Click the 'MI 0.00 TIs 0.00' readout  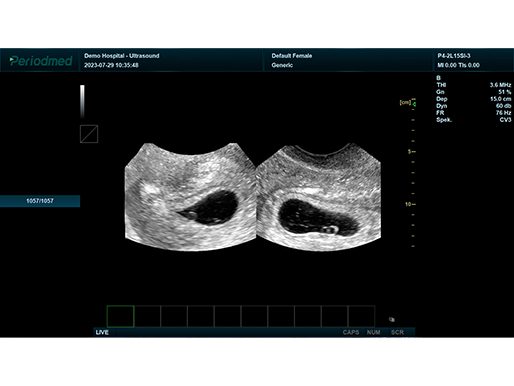tap(458, 65)
